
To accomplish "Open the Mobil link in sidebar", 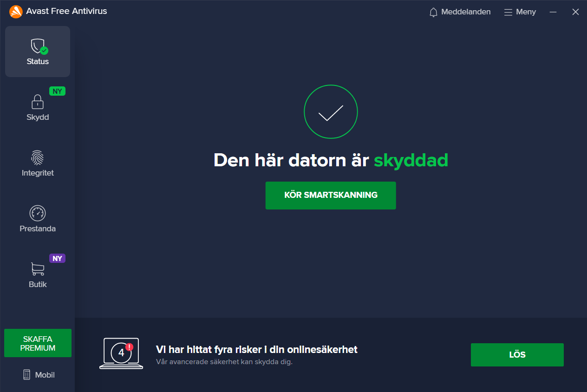I will 39,375.
